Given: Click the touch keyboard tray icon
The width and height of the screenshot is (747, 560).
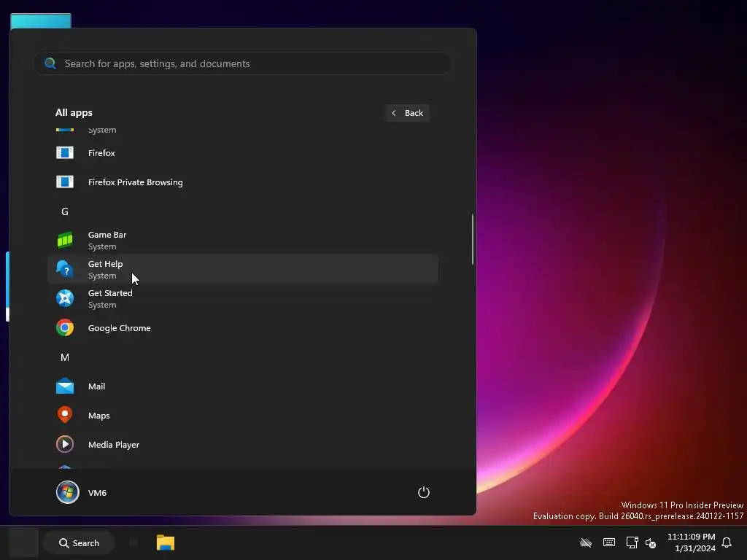Looking at the screenshot, I should 609,542.
